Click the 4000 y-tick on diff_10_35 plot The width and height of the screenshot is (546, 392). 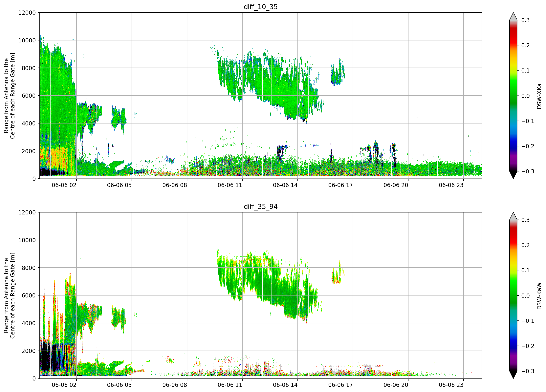click(x=29, y=123)
